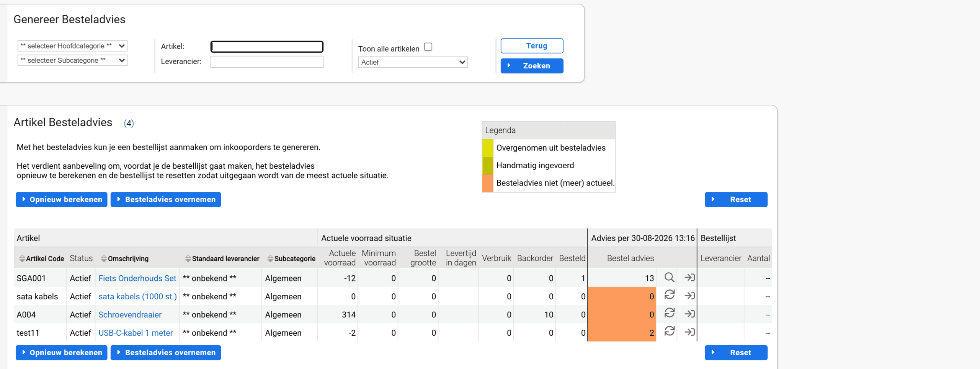The width and height of the screenshot is (980, 369).
Task: Start the search with the Zoeken button
Action: [x=532, y=66]
